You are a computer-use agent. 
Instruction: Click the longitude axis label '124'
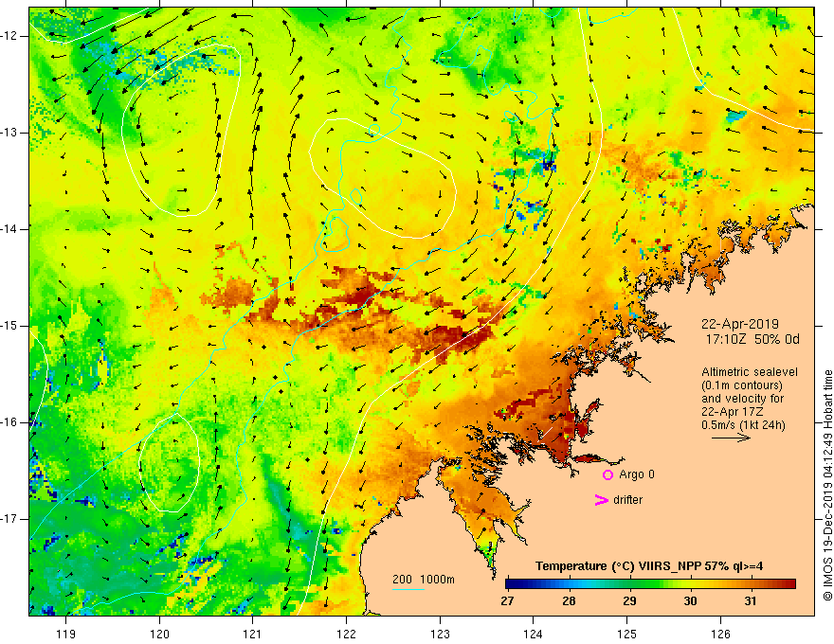point(533,634)
